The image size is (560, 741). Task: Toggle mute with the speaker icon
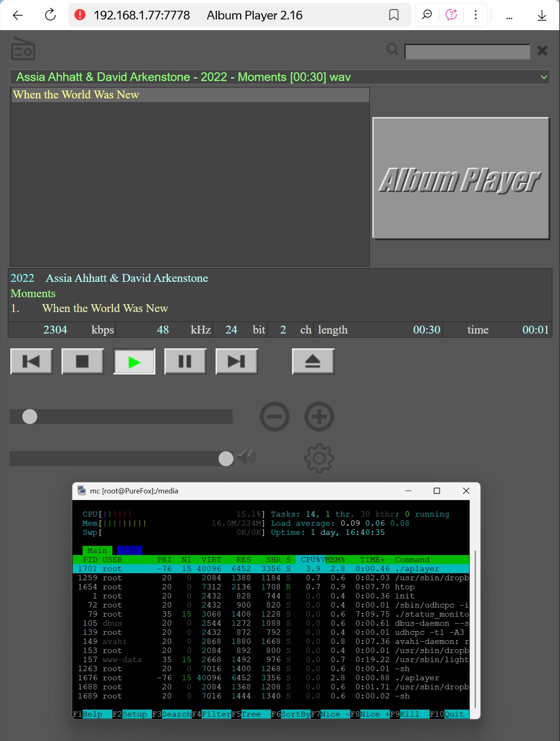click(x=247, y=457)
